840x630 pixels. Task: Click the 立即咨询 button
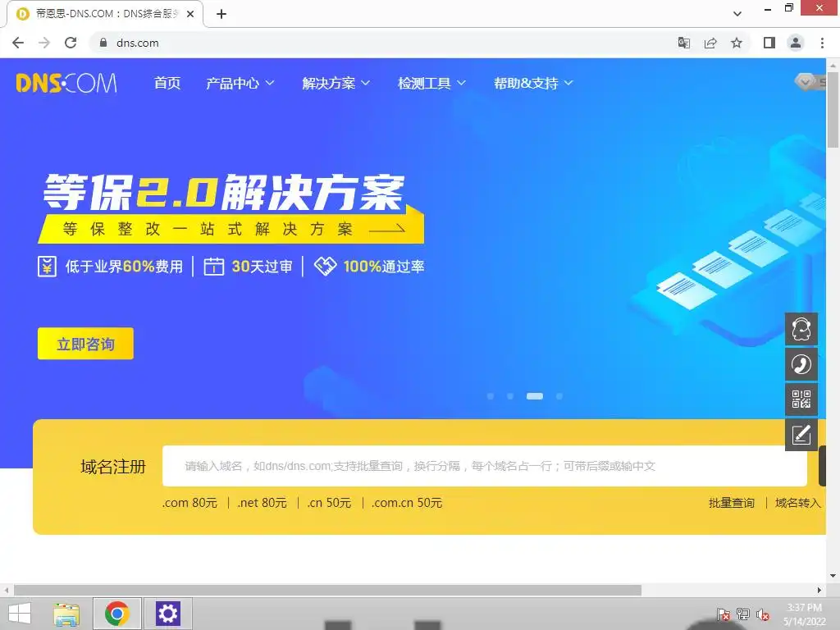click(x=85, y=344)
